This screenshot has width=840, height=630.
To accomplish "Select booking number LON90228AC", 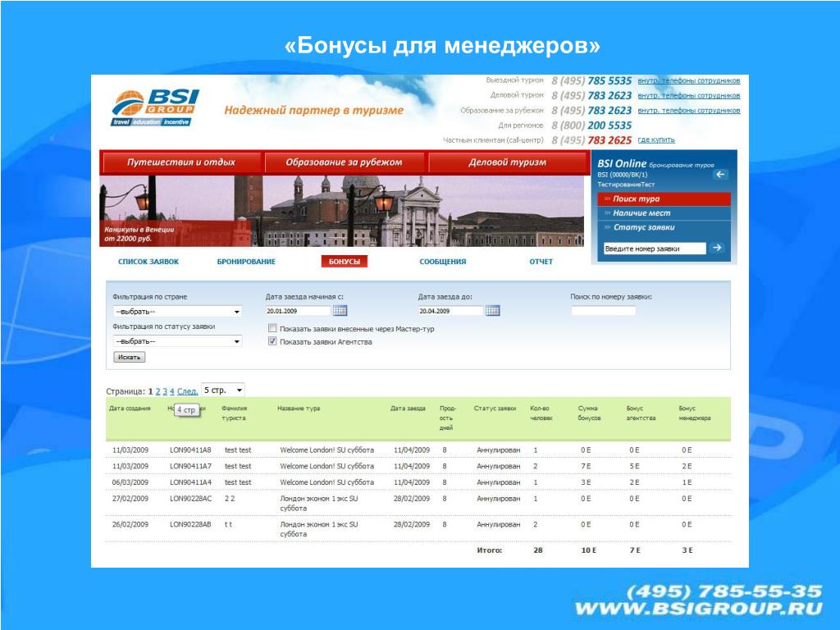I will [190, 498].
